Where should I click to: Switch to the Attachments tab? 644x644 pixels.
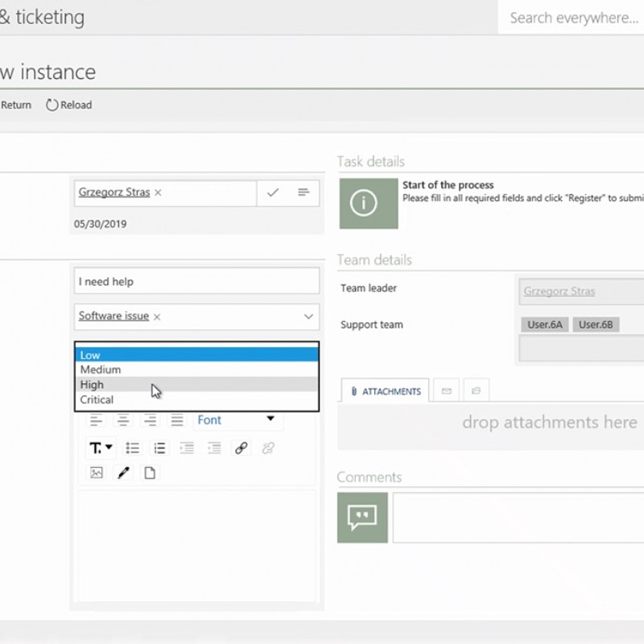pos(386,391)
